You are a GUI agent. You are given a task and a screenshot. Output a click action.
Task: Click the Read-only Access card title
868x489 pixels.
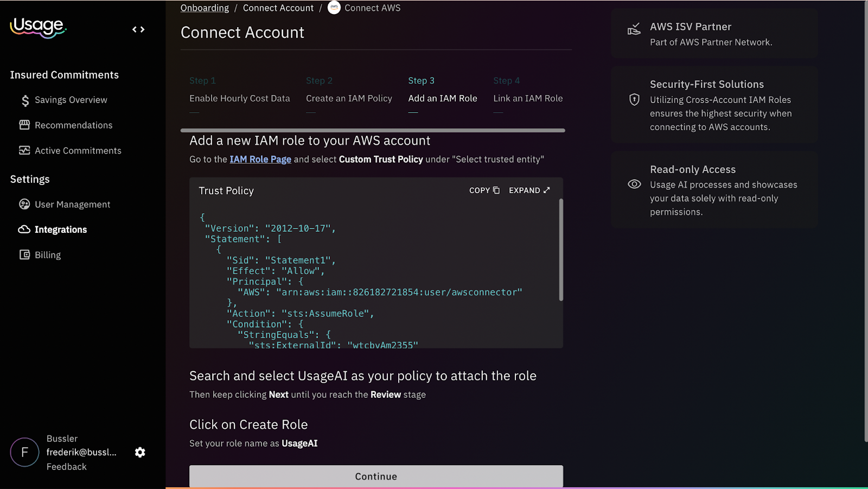tap(693, 169)
